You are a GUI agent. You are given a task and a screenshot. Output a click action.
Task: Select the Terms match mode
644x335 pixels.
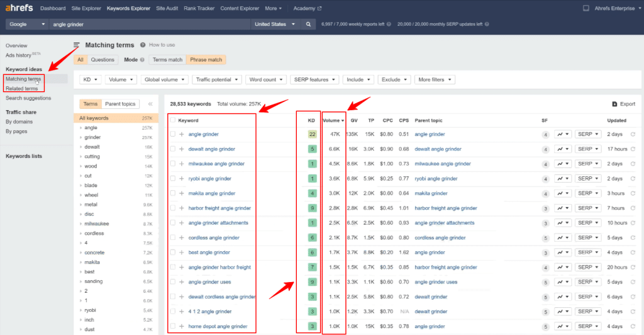click(x=167, y=60)
